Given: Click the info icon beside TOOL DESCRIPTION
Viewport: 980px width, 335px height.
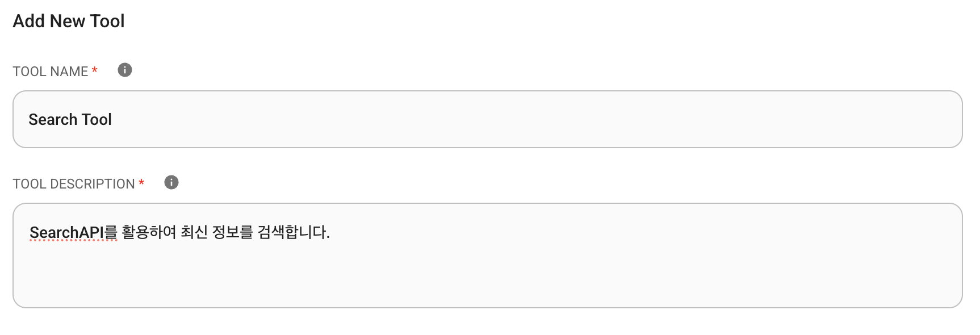Looking at the screenshot, I should click(171, 182).
